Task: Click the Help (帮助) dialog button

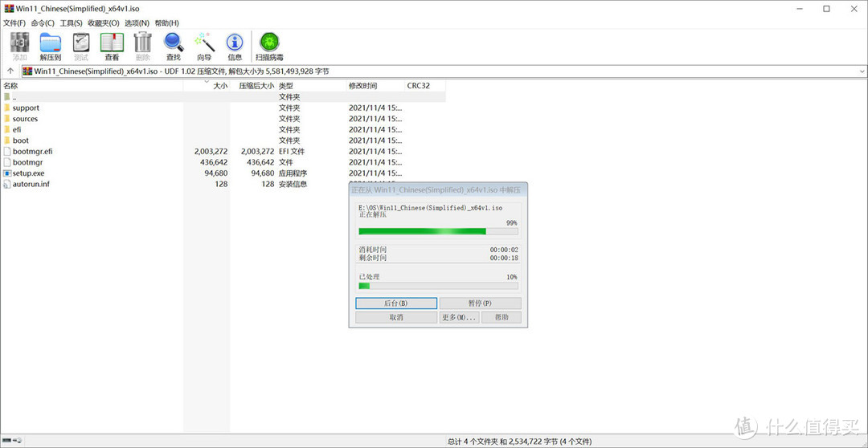Action: (501, 317)
